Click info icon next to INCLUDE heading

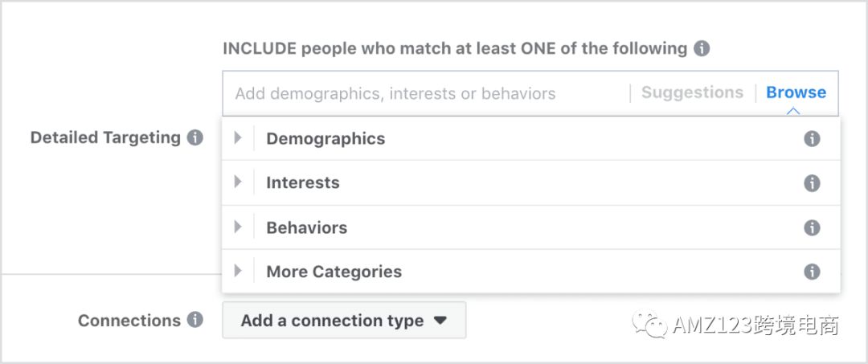click(702, 48)
